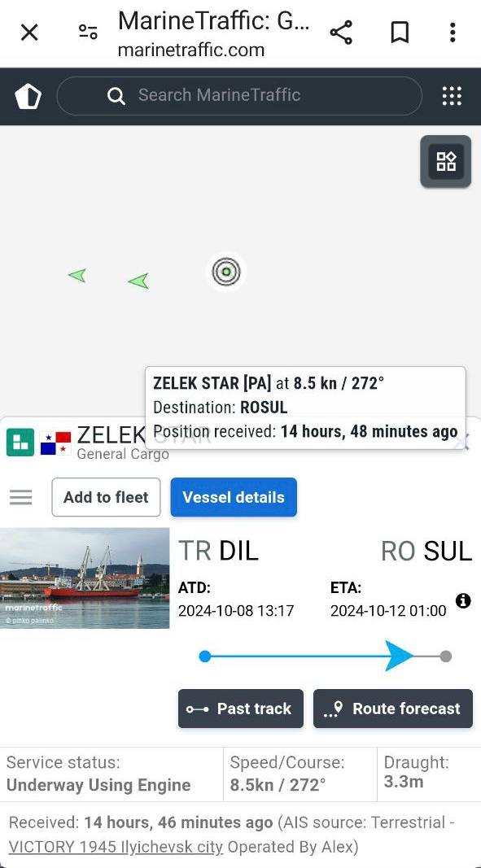The height and width of the screenshot is (868, 481).
Task: Bookmark this MarineTraffic page
Action: [x=400, y=33]
